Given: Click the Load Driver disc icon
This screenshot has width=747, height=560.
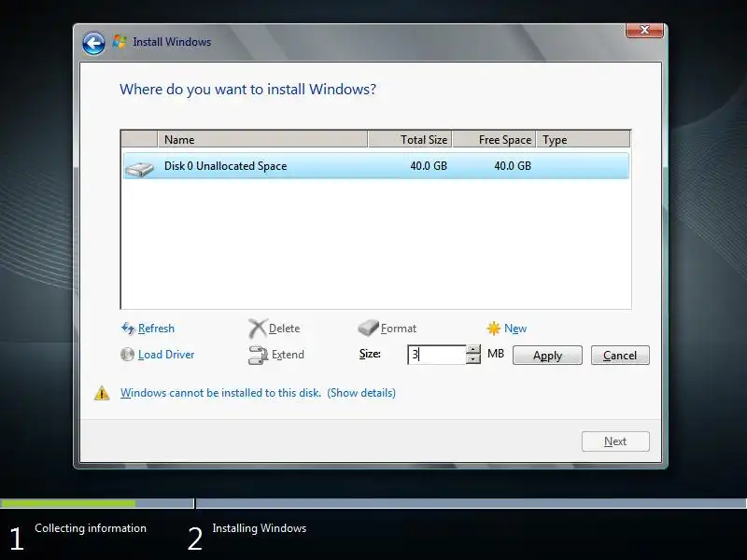Looking at the screenshot, I should tap(127, 355).
